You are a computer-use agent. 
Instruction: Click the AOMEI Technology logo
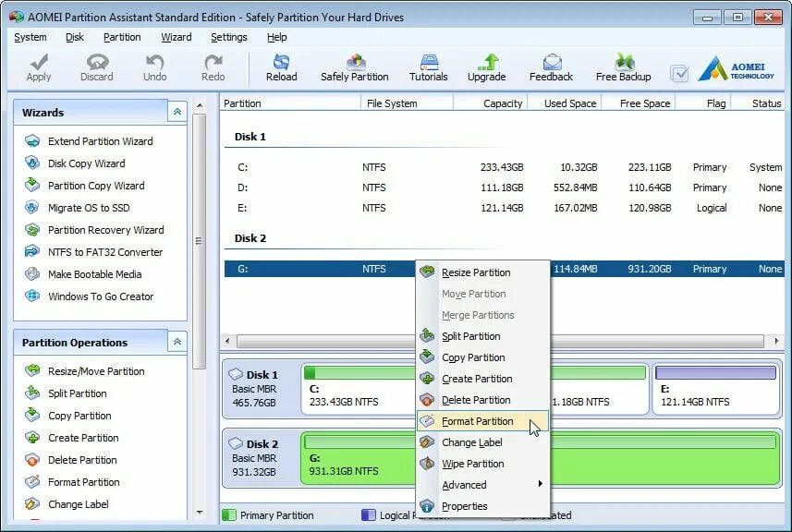736,68
